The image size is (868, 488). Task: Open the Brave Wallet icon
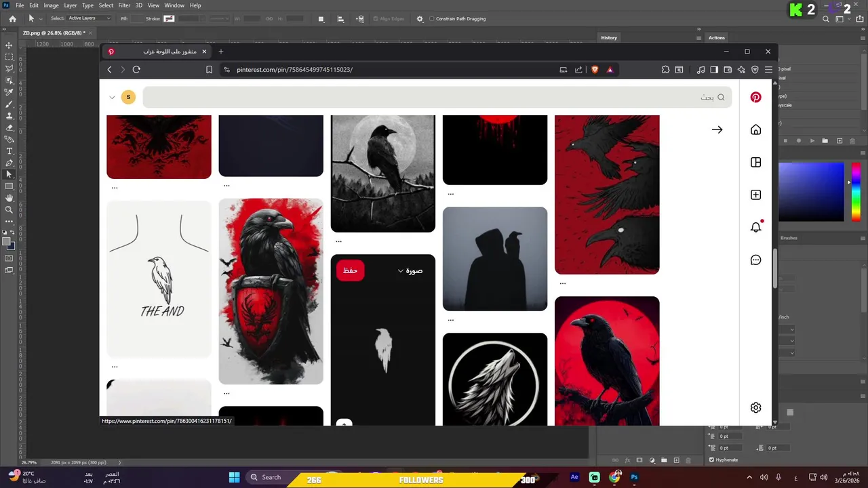728,70
